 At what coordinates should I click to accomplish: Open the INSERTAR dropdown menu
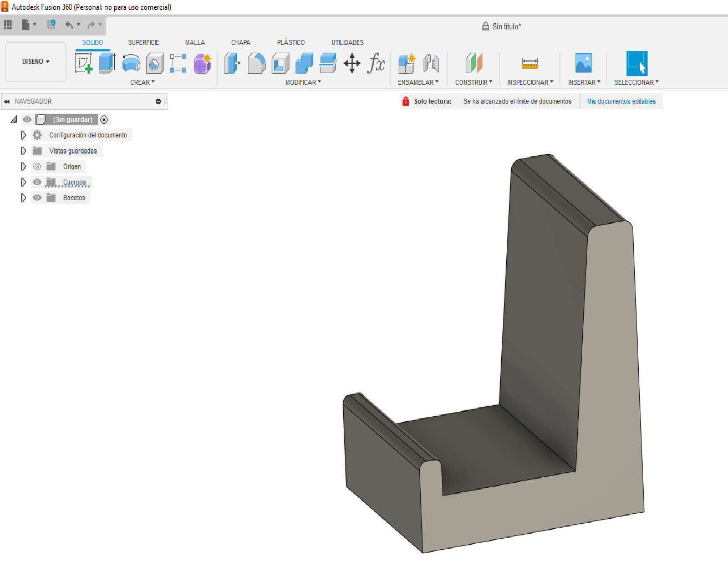coord(584,83)
